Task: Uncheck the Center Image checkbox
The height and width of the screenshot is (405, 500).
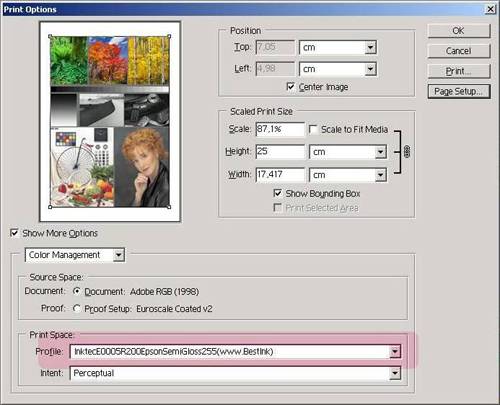Action: click(290, 87)
